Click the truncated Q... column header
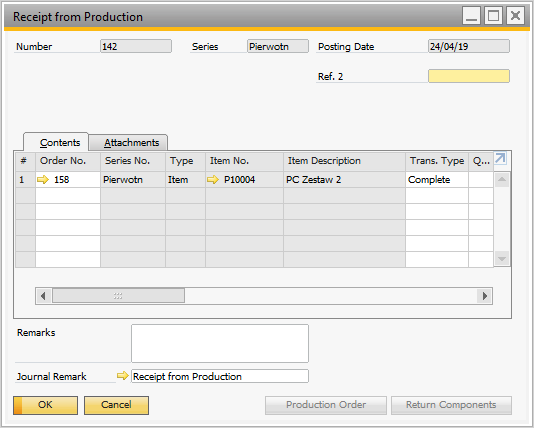 (x=481, y=161)
